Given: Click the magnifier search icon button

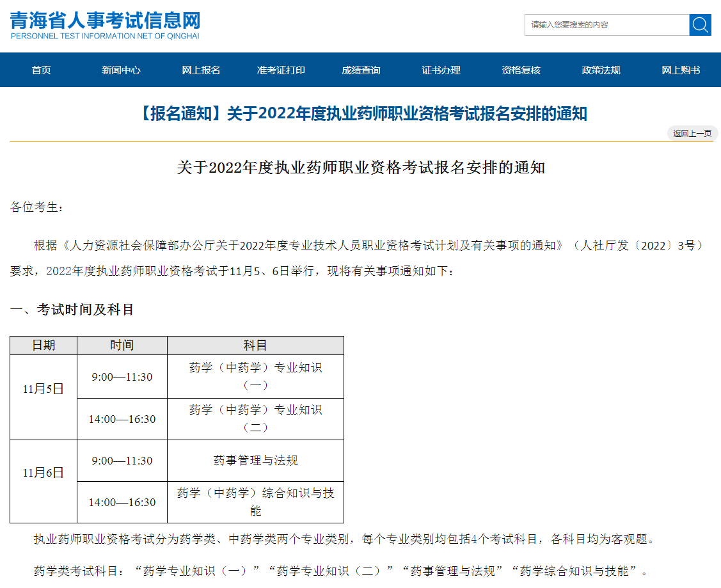Looking at the screenshot, I should (x=700, y=25).
